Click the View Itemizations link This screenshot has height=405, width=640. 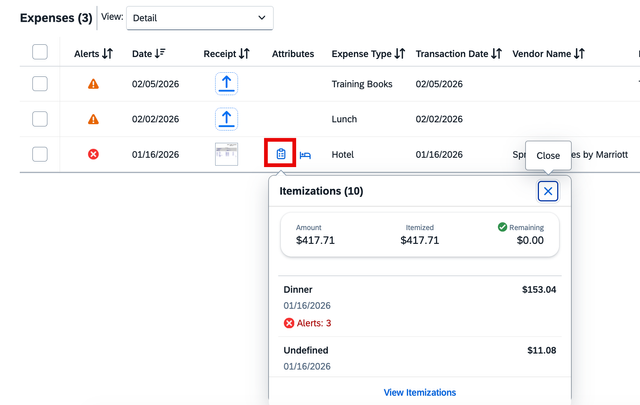coord(420,392)
